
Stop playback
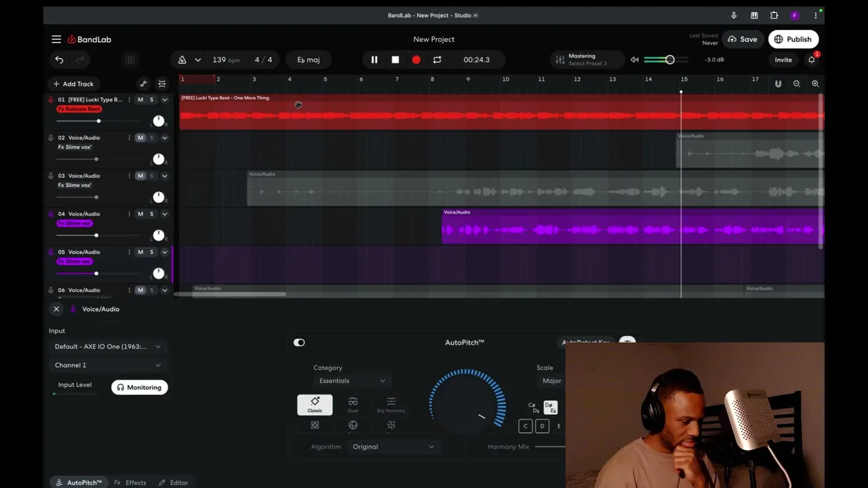click(395, 60)
